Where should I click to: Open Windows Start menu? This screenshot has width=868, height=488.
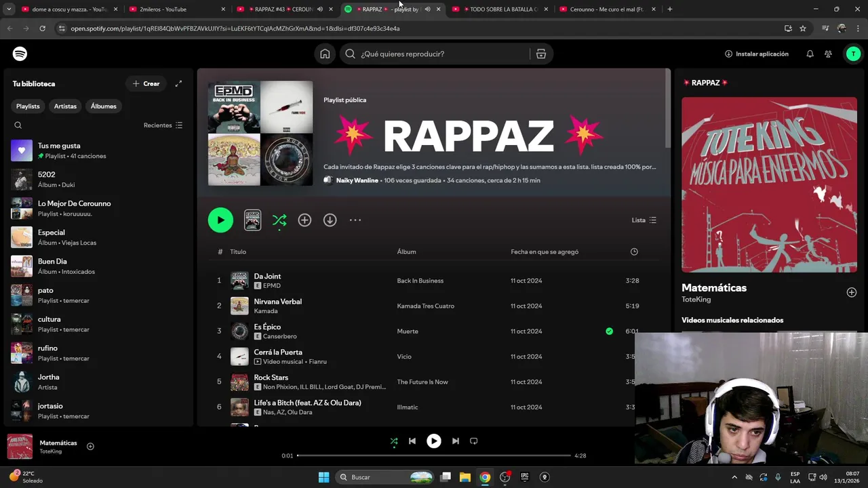click(323, 477)
